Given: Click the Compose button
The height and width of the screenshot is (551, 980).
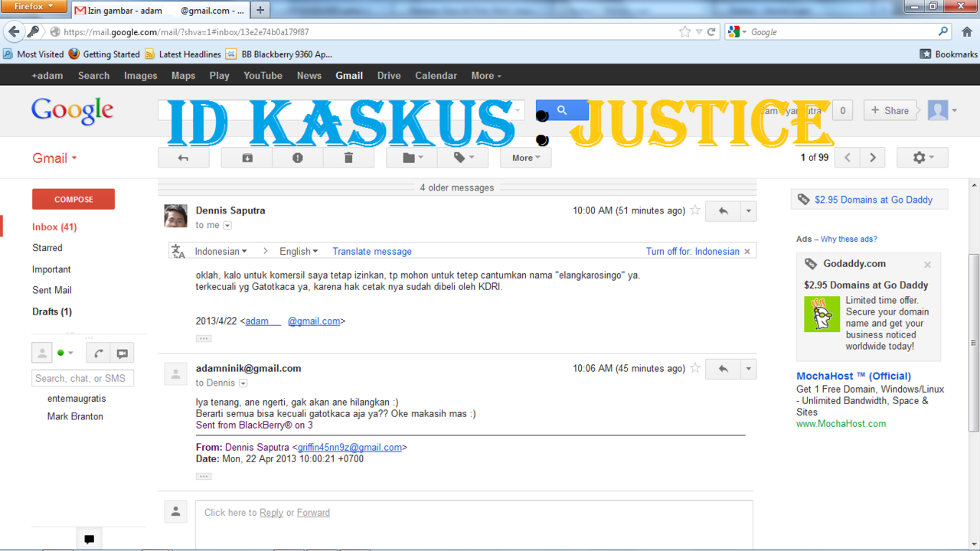Looking at the screenshot, I should pyautogui.click(x=73, y=199).
